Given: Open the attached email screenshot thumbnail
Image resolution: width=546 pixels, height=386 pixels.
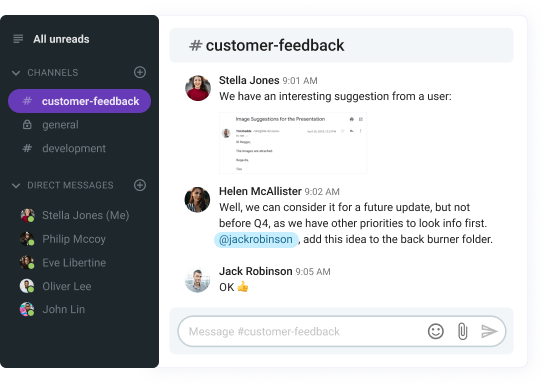Looking at the screenshot, I should coord(293,143).
